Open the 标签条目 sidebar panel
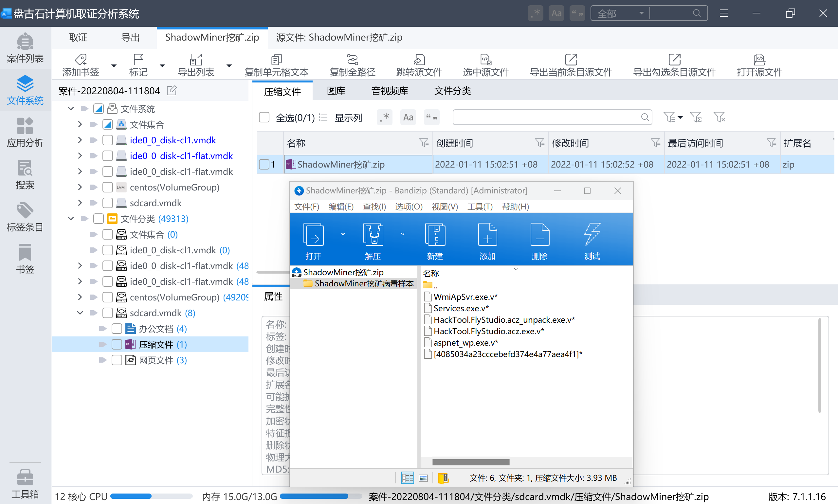 point(25,217)
